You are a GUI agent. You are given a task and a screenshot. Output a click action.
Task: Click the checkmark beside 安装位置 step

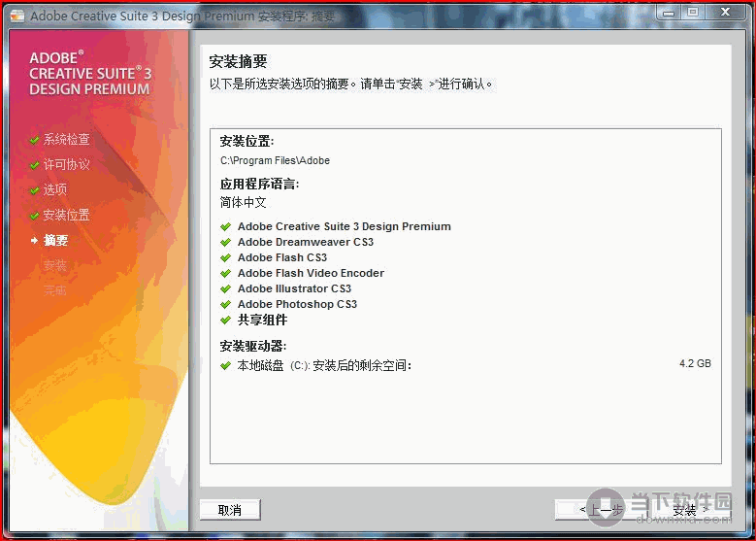(x=34, y=216)
